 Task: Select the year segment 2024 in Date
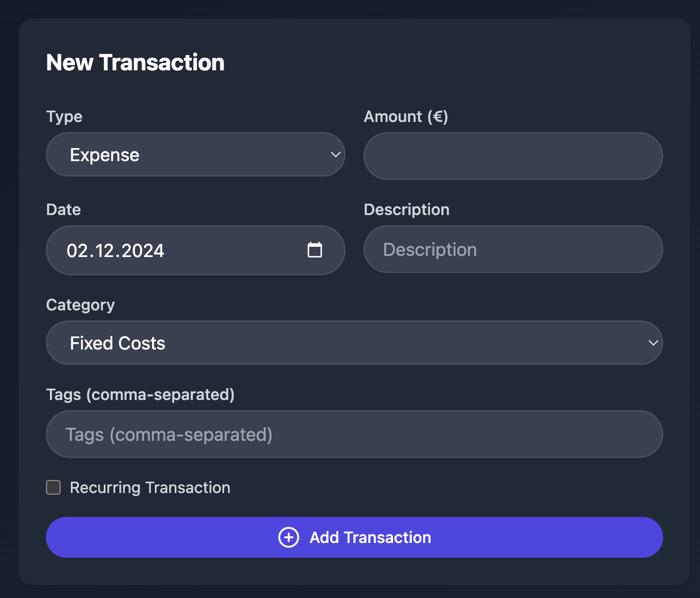tap(142, 250)
